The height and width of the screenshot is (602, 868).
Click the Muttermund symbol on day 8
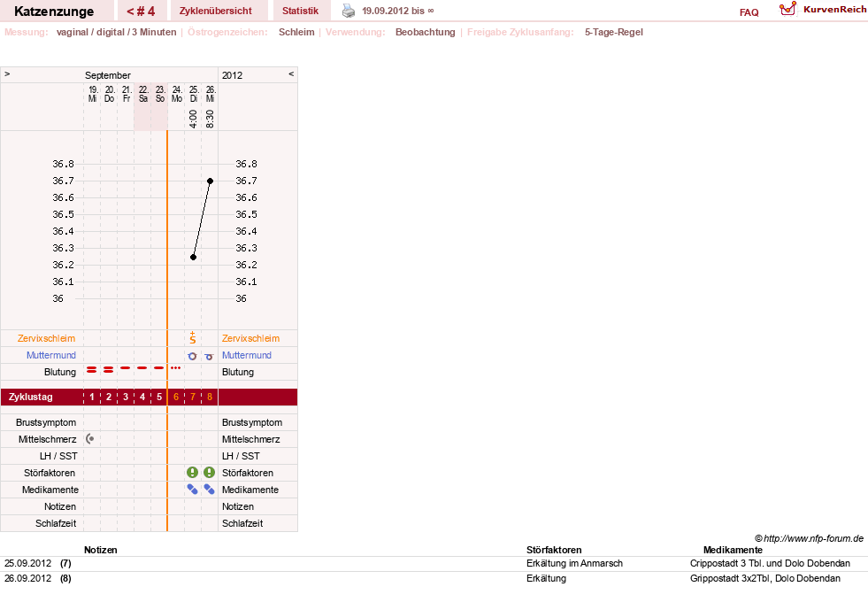209,357
